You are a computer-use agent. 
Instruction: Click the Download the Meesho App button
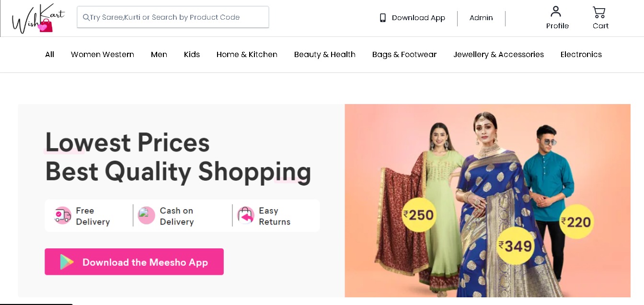point(134,262)
